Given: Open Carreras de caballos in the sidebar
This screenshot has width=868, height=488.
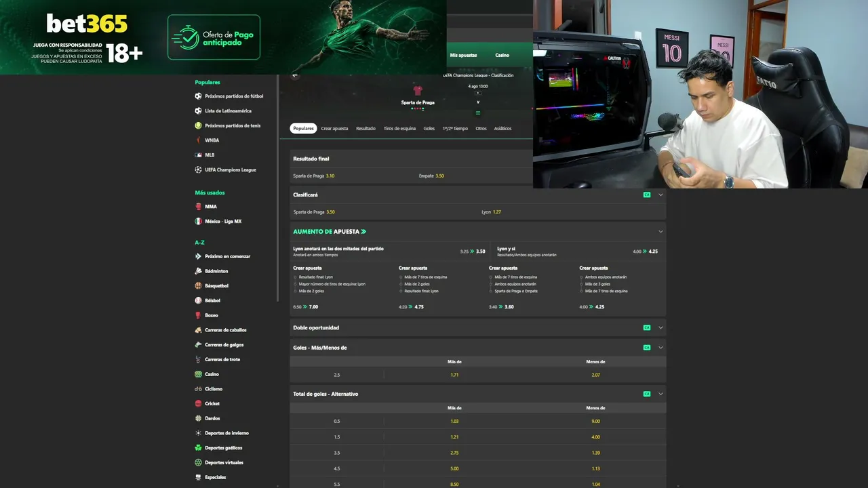Looking at the screenshot, I should pos(226,330).
